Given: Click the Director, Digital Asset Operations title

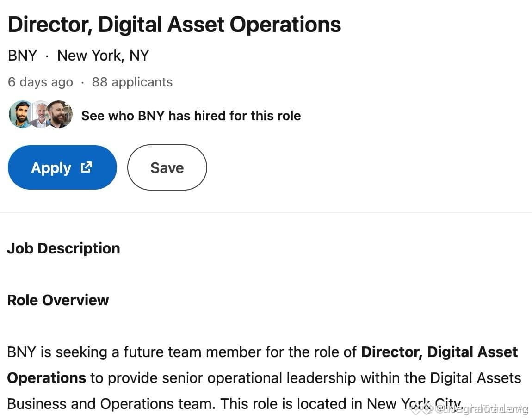Looking at the screenshot, I should (174, 25).
